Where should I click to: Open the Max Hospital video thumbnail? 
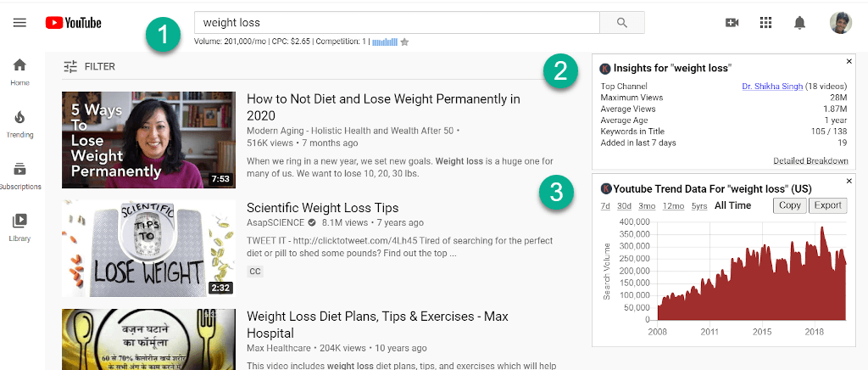point(149,339)
